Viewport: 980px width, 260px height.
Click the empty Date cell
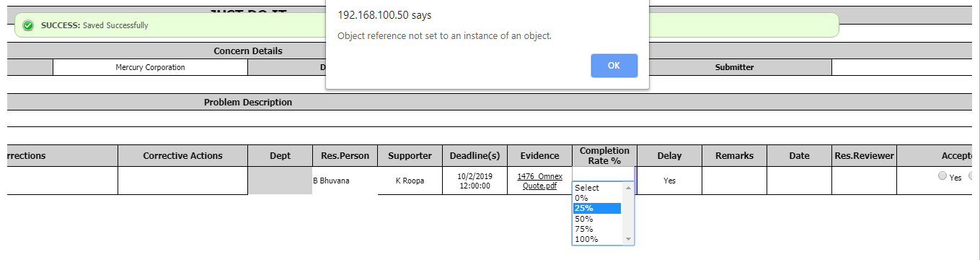pyautogui.click(x=799, y=181)
